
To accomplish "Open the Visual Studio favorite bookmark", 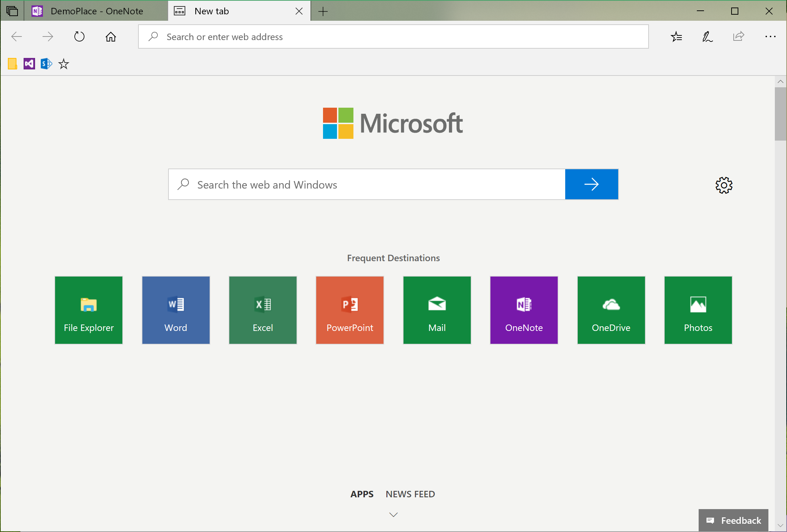I will [29, 63].
